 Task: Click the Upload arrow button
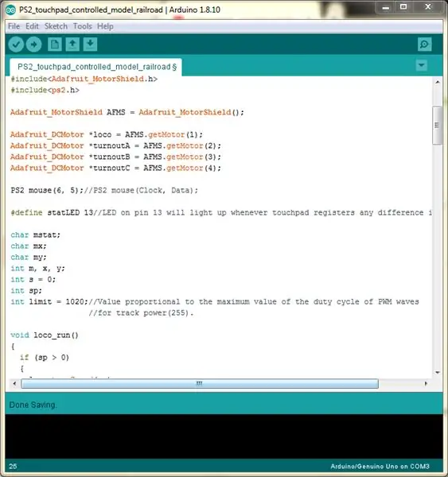click(33, 45)
